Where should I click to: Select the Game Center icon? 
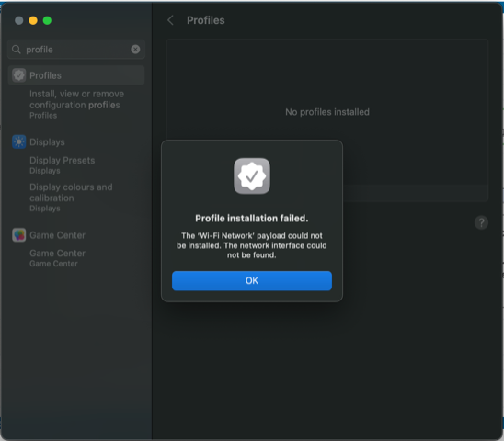pos(19,235)
